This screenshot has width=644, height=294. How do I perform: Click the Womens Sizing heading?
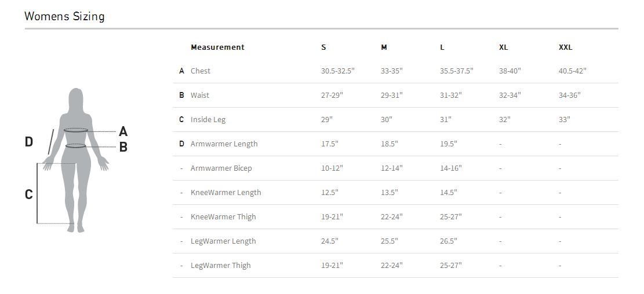click(x=64, y=16)
